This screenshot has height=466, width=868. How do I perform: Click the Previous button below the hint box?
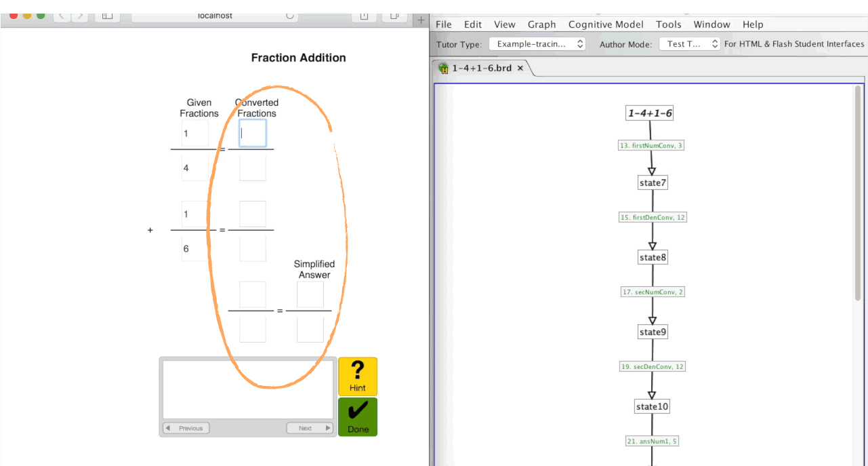click(x=185, y=427)
